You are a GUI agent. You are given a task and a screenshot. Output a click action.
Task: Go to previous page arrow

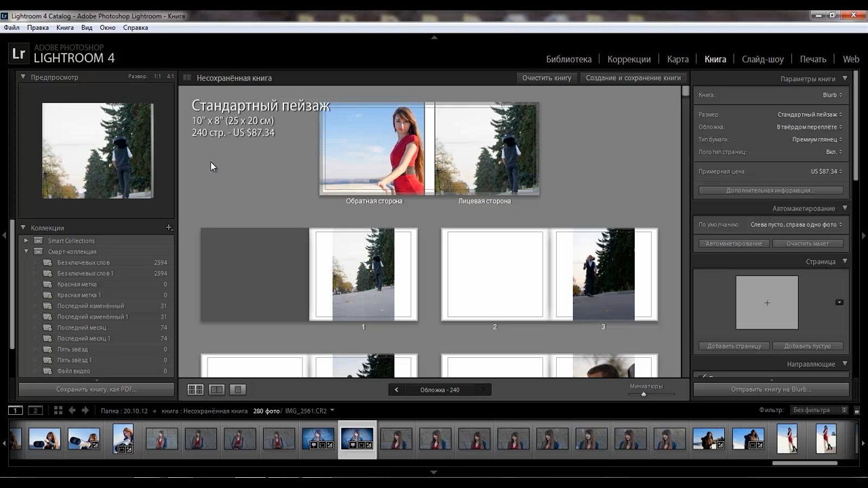(x=397, y=390)
